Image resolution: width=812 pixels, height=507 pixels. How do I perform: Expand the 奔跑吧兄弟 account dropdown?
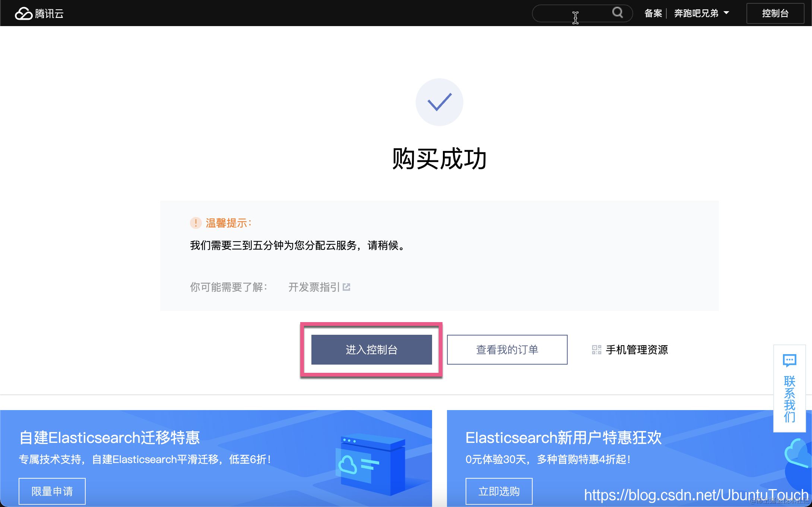tap(696, 13)
